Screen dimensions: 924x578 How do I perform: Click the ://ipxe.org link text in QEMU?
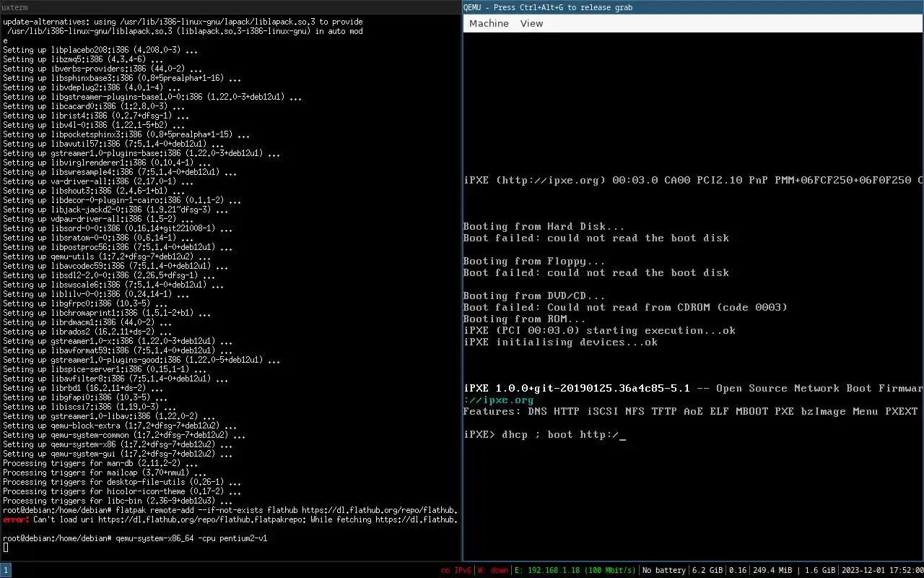[498, 400]
